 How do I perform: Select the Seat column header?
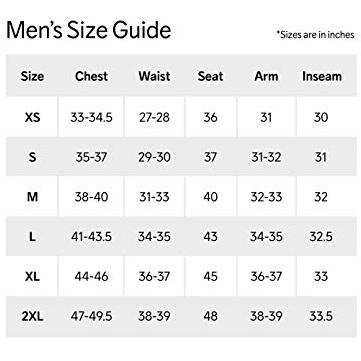point(210,76)
